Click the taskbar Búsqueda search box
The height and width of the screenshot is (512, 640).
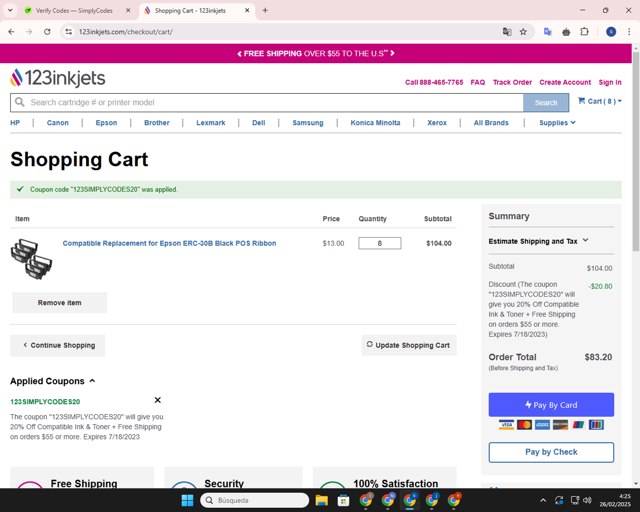tap(254, 500)
